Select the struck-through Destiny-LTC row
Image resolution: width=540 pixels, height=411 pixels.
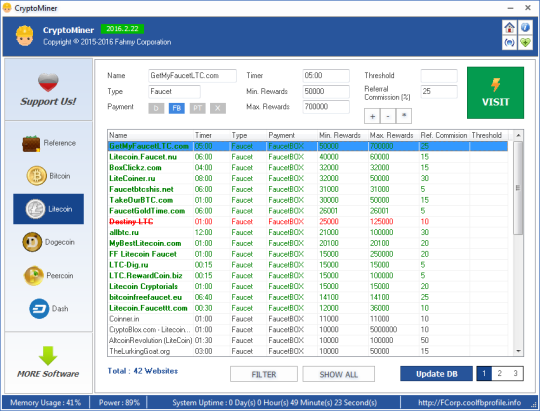tap(308, 222)
